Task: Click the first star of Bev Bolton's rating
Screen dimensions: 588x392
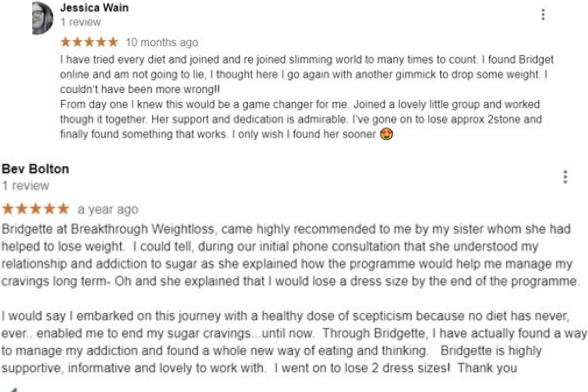Action: [8, 209]
